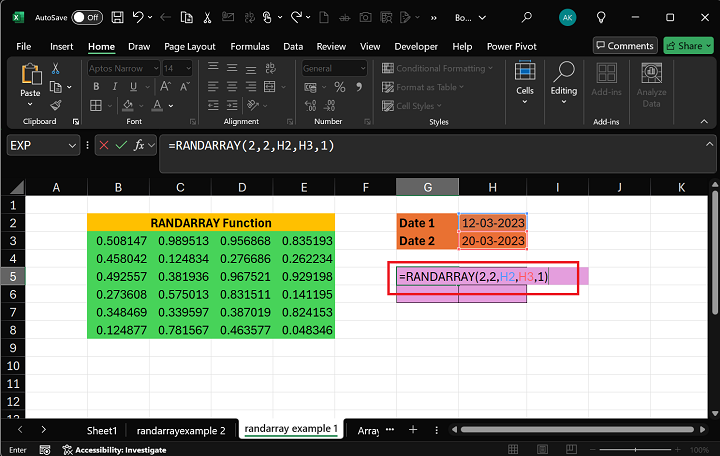Toggle Bold formatting button

pyautogui.click(x=96, y=86)
